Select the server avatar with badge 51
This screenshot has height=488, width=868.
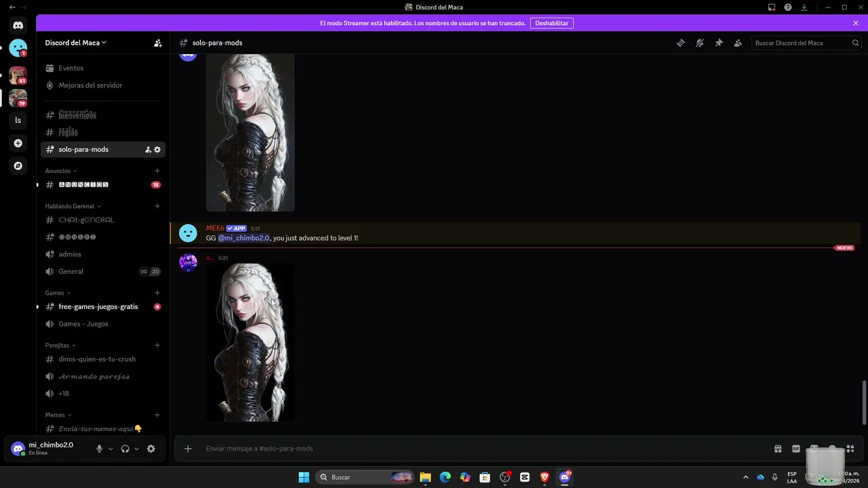pos(18,75)
